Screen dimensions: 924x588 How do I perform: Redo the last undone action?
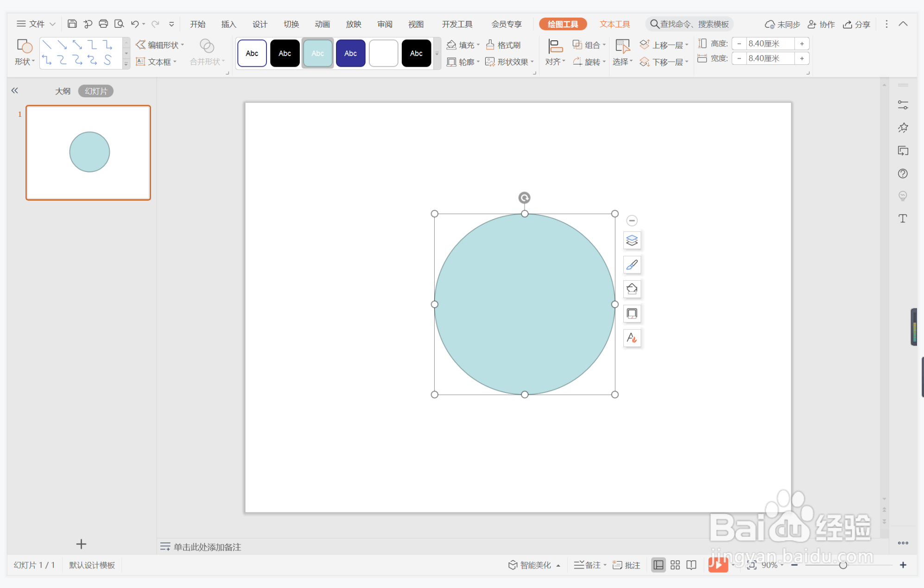[156, 24]
